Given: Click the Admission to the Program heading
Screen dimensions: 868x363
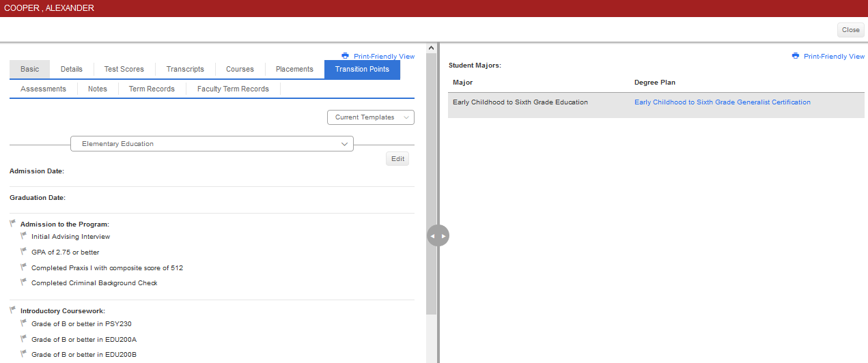Looking at the screenshot, I should click(x=65, y=224).
